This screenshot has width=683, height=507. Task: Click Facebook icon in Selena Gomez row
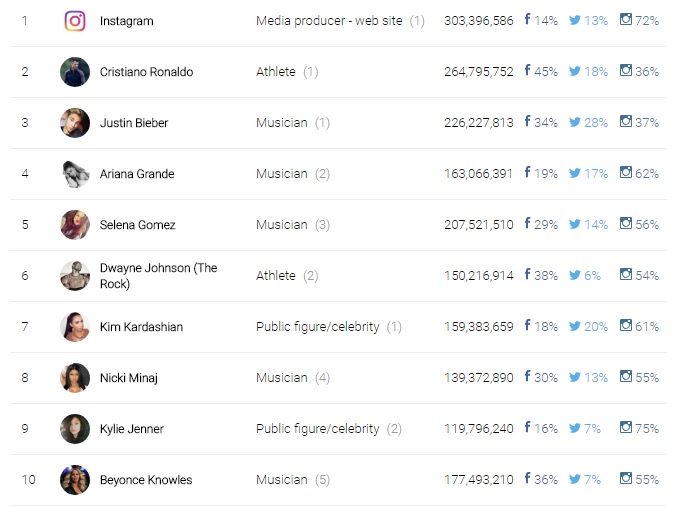(527, 223)
